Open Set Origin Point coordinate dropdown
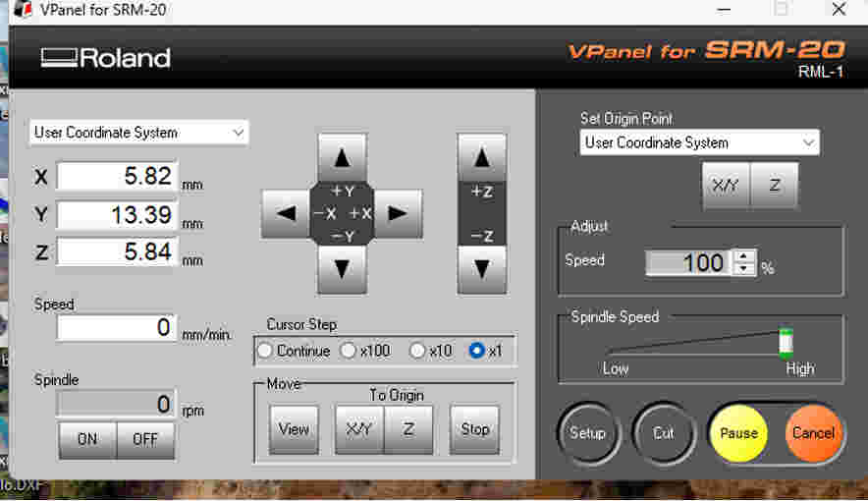Image resolution: width=868 pixels, height=501 pixels. 700,142
